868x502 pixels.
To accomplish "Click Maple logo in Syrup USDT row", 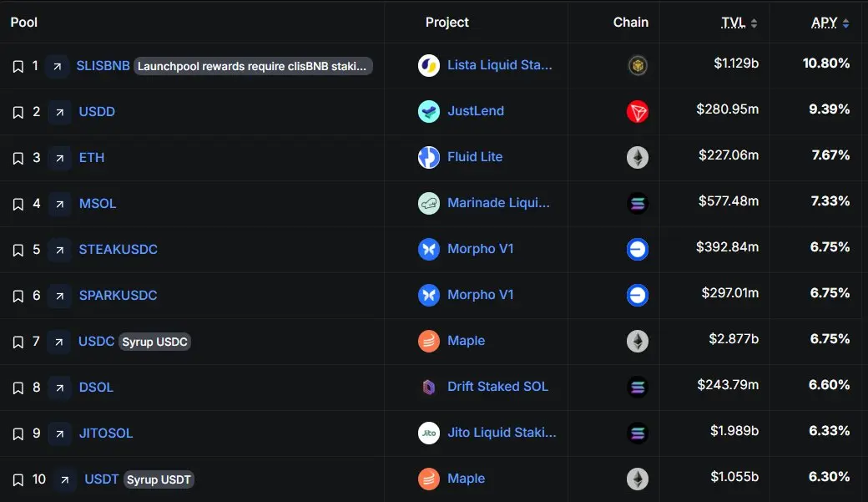I will coord(428,479).
